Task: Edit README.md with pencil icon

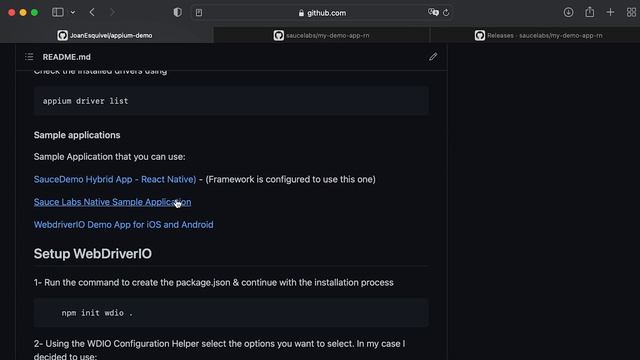Action: (x=433, y=57)
